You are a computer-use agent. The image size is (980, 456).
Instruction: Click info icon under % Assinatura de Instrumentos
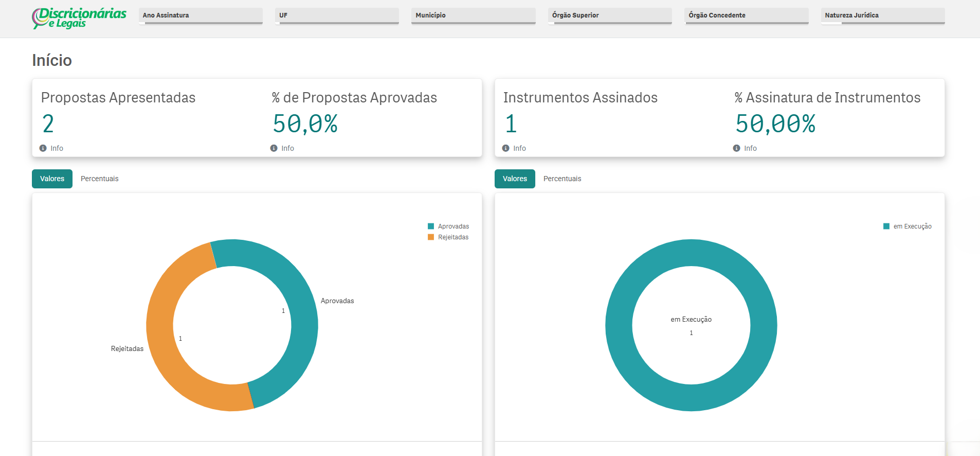pyautogui.click(x=737, y=148)
